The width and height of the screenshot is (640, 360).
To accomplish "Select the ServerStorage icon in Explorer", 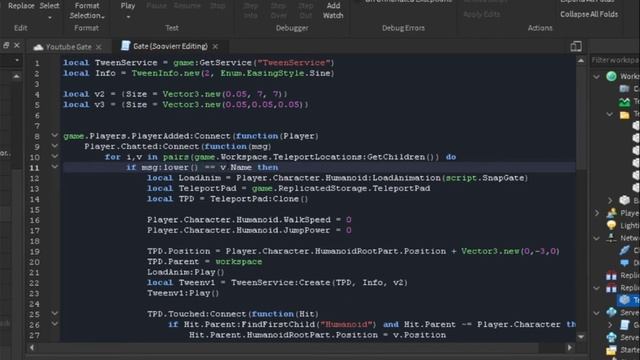I will point(611,338).
